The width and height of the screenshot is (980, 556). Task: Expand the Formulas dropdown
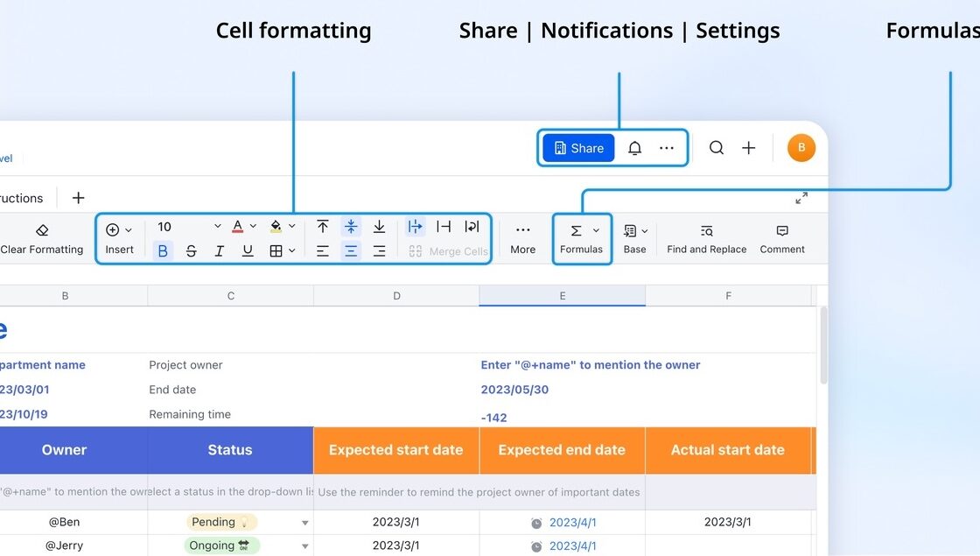click(x=596, y=230)
